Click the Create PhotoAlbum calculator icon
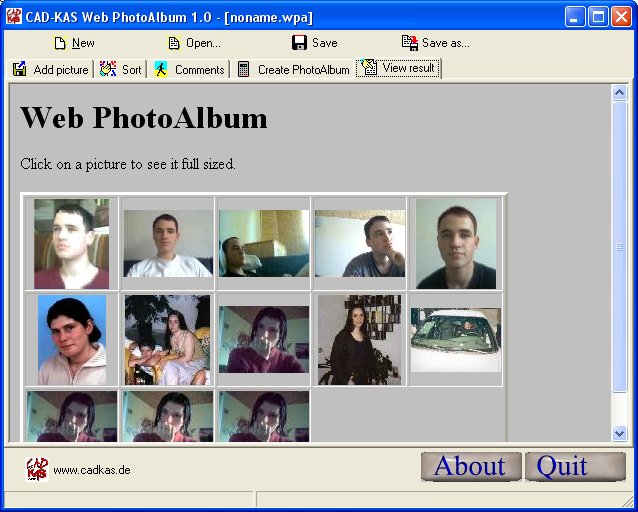This screenshot has height=512, width=638. click(244, 69)
